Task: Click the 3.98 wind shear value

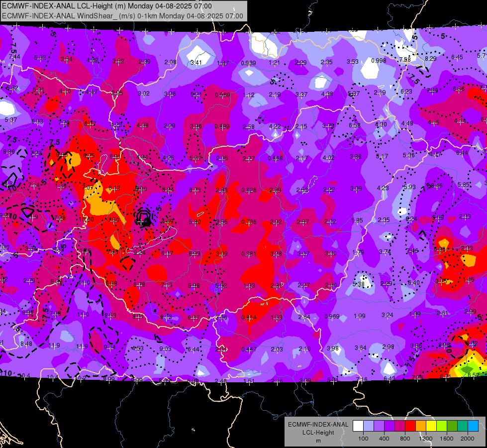Action: click(333, 348)
